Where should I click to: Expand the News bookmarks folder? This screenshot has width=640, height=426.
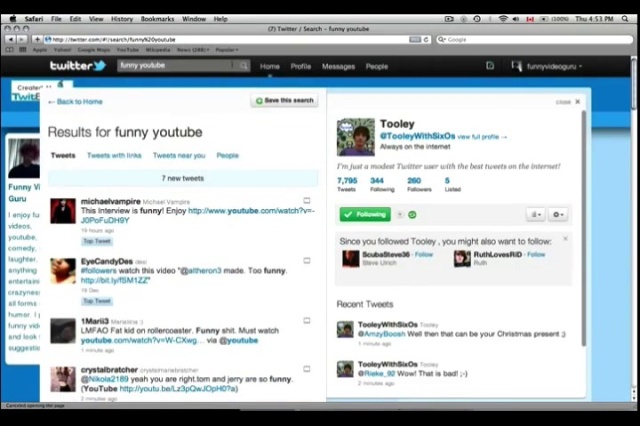click(193, 50)
